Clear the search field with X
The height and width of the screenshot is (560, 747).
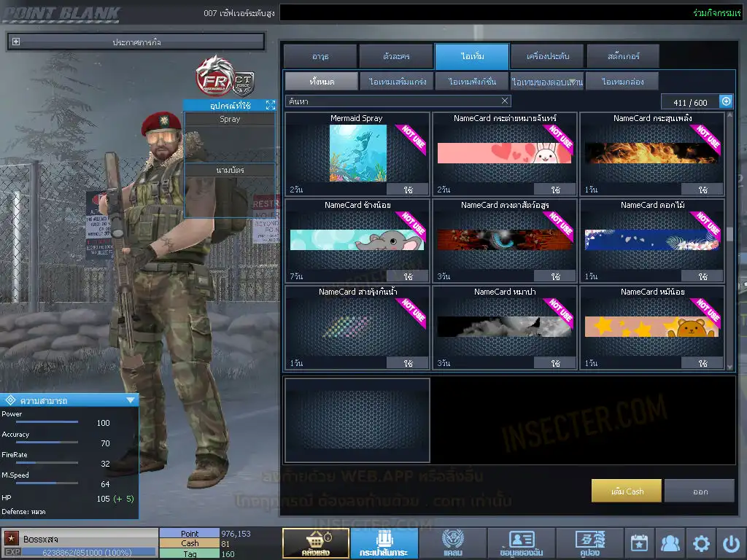point(505,101)
